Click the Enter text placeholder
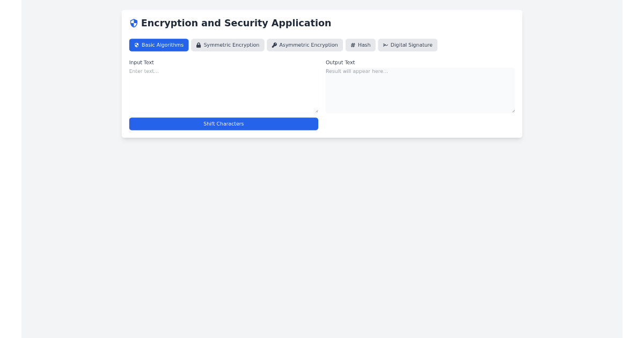This screenshot has height=338, width=644. coord(144,71)
